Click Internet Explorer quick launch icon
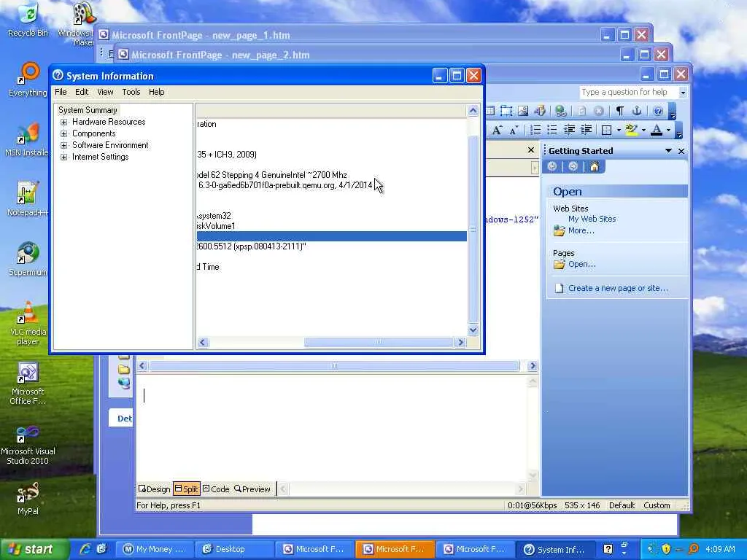 [85, 549]
